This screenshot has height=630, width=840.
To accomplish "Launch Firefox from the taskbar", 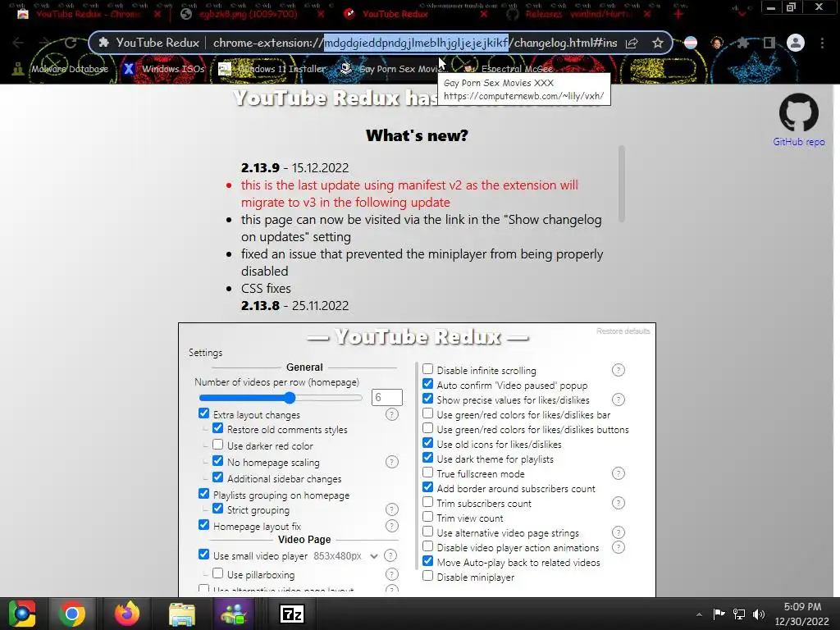I will tap(127, 614).
